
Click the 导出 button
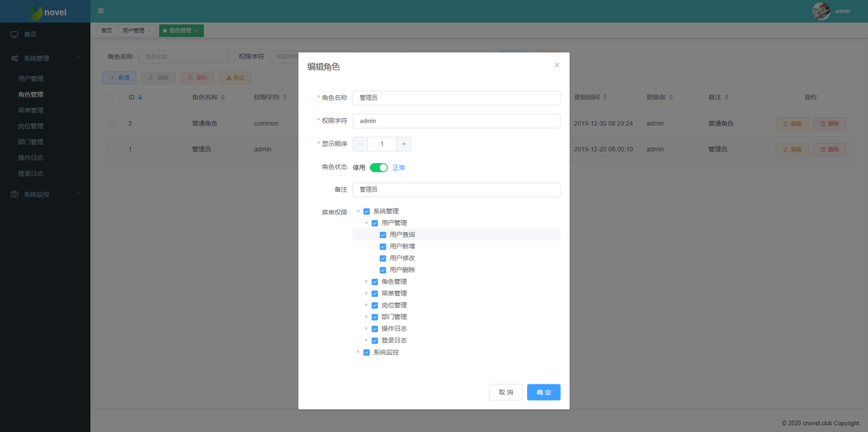pyautogui.click(x=235, y=78)
